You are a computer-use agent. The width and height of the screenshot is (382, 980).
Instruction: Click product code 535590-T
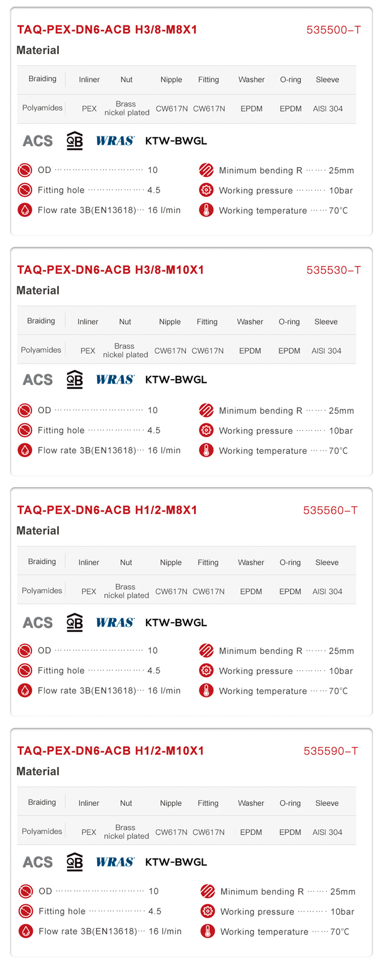point(330,751)
